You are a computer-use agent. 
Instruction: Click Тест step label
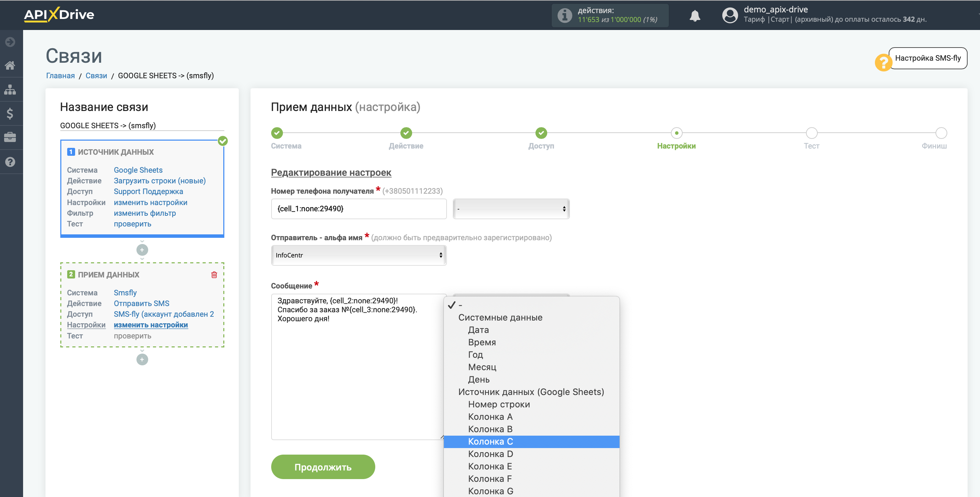point(811,146)
